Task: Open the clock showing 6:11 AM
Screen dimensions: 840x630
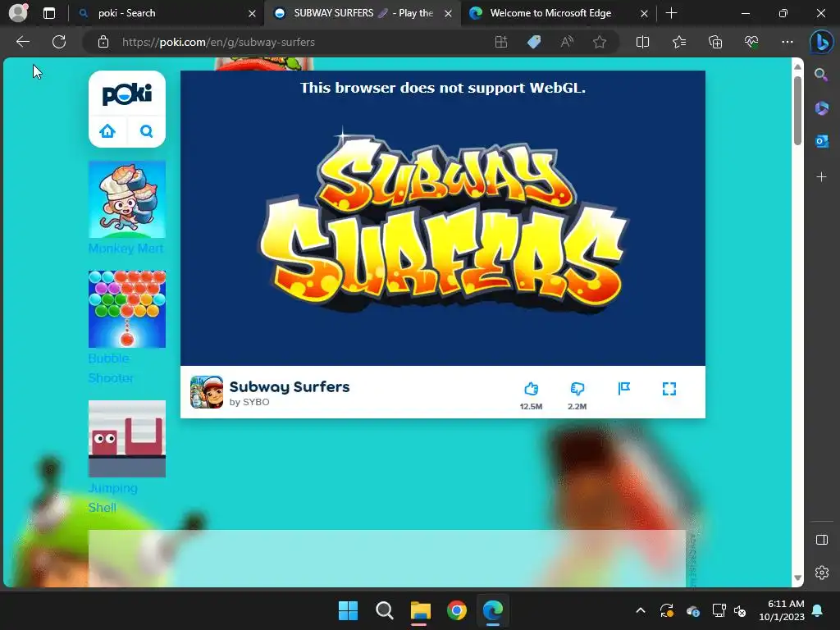Action: click(782, 610)
